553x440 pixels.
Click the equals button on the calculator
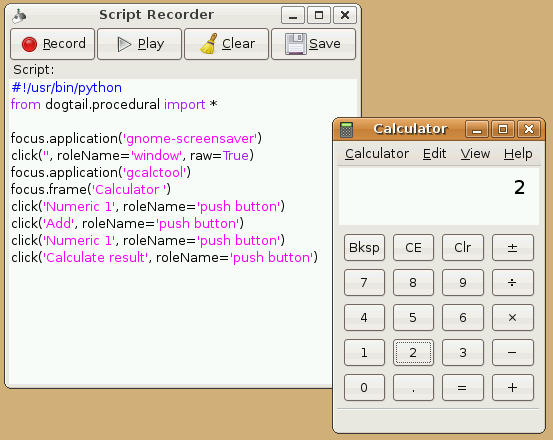pos(463,388)
